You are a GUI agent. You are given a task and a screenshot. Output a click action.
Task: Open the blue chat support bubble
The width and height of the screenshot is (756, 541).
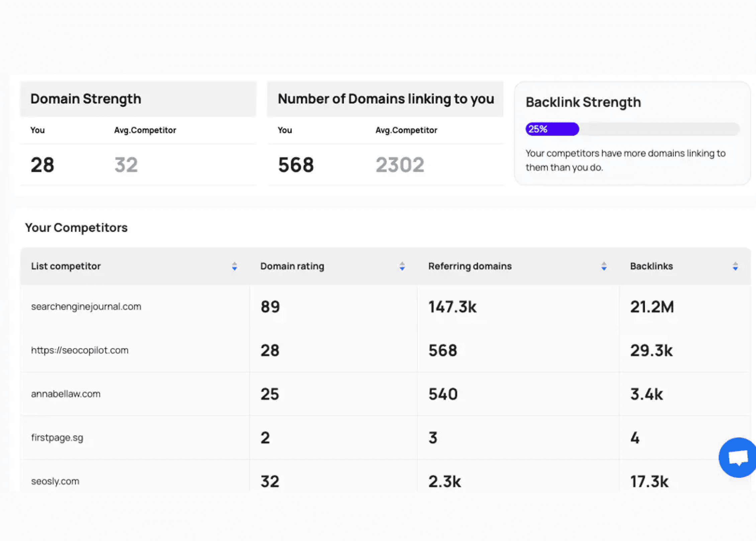tap(737, 457)
